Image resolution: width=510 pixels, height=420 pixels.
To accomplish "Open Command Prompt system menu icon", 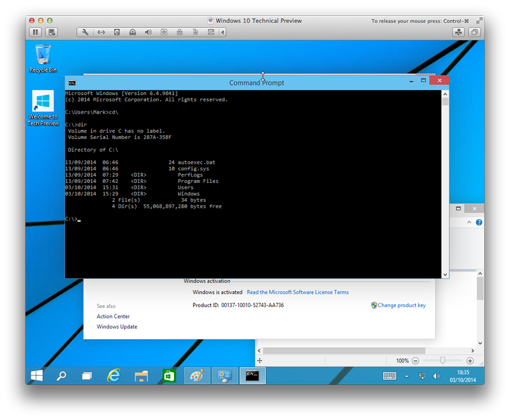I will (x=73, y=82).
